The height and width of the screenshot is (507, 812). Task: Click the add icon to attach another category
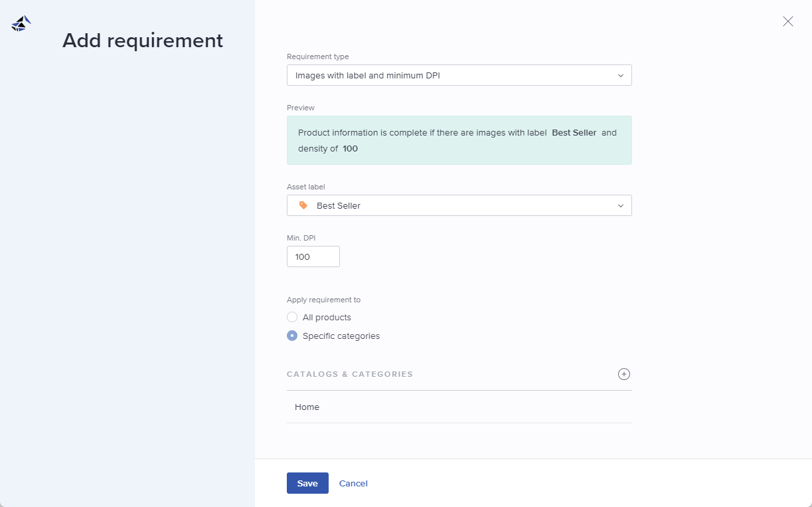[623, 374]
